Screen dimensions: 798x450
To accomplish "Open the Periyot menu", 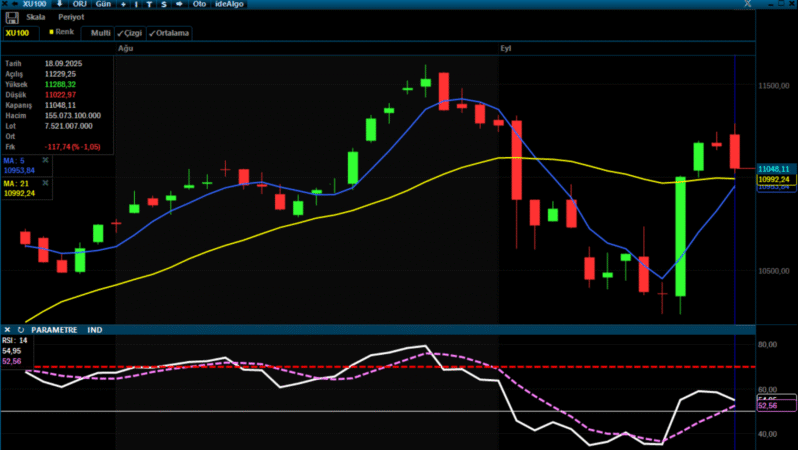I will tap(69, 18).
